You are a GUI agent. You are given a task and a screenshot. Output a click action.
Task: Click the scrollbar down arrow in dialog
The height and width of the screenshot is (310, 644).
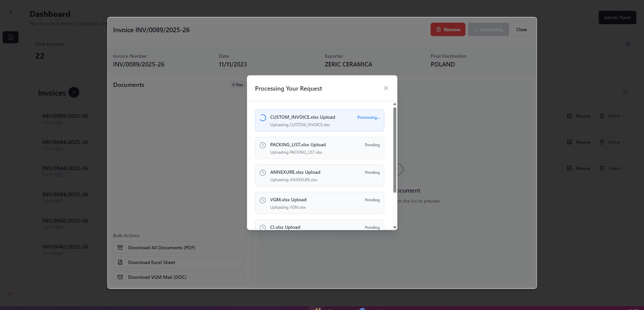[x=395, y=227]
